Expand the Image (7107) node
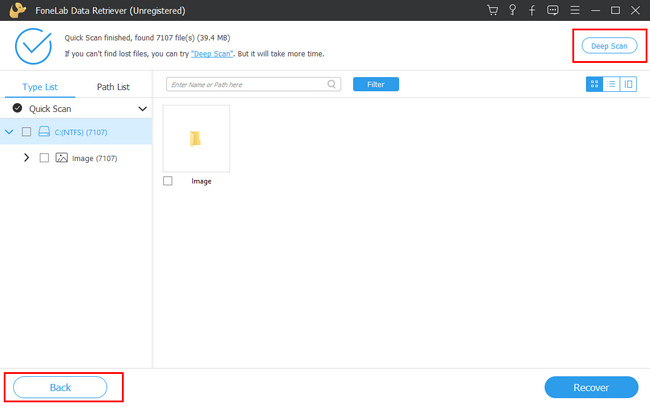The height and width of the screenshot is (409, 650). [27, 157]
